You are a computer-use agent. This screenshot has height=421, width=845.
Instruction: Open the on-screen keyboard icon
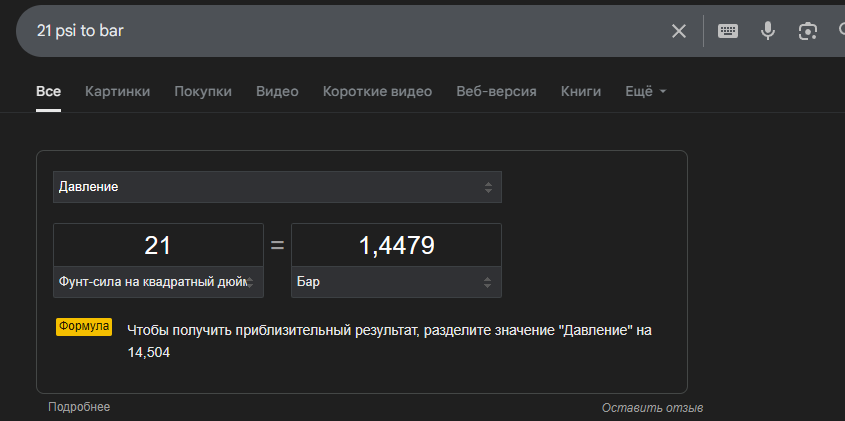(728, 31)
